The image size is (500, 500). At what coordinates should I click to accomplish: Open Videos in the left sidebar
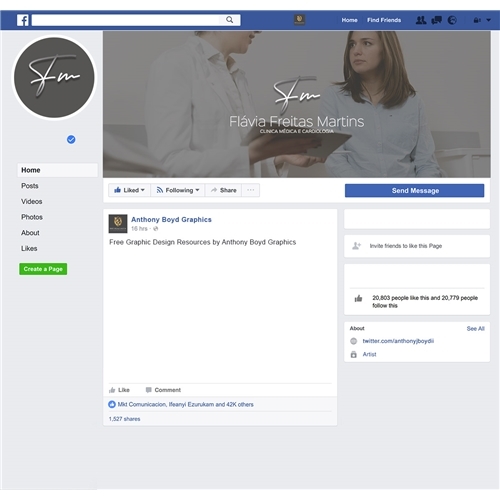[x=32, y=201]
